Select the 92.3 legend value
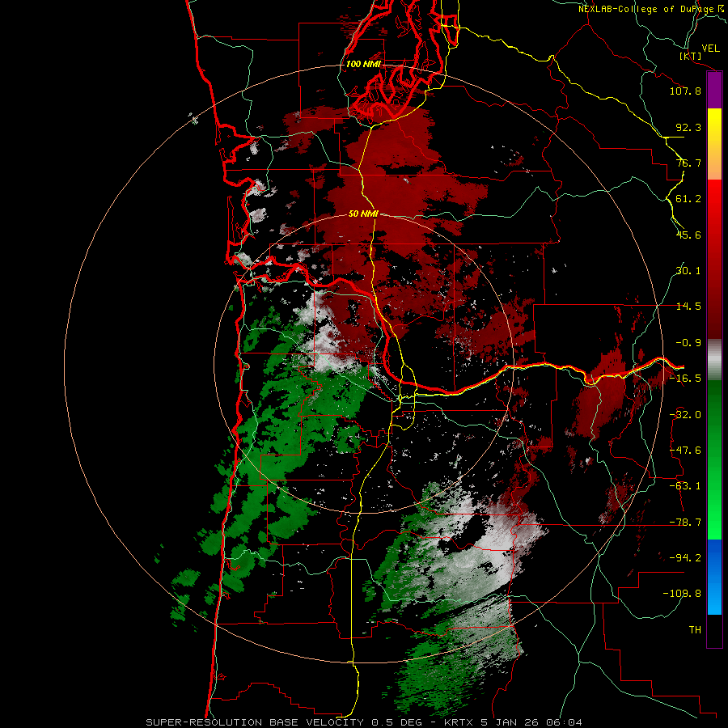Screen dimensions: 728x728 688,127
